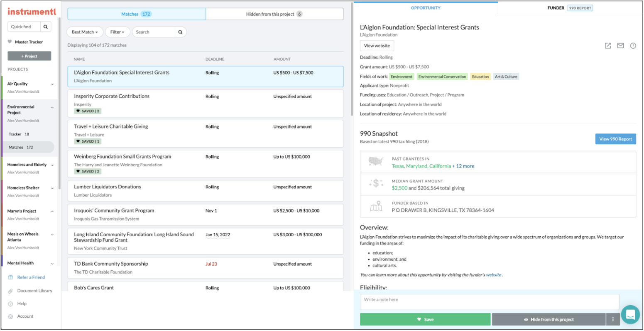Click the envelope email icon
The height and width of the screenshot is (331, 644).
(620, 46)
